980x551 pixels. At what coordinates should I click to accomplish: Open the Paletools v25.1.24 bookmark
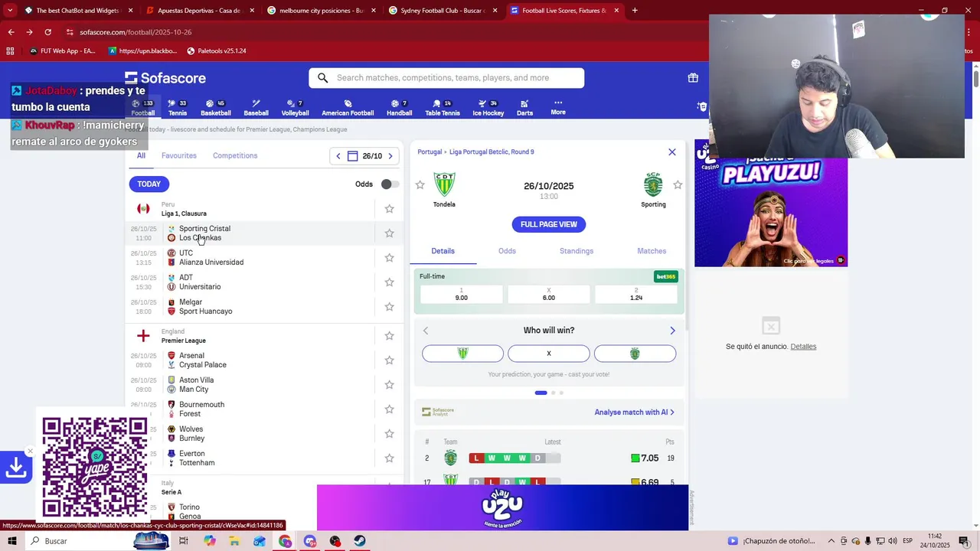(216, 51)
